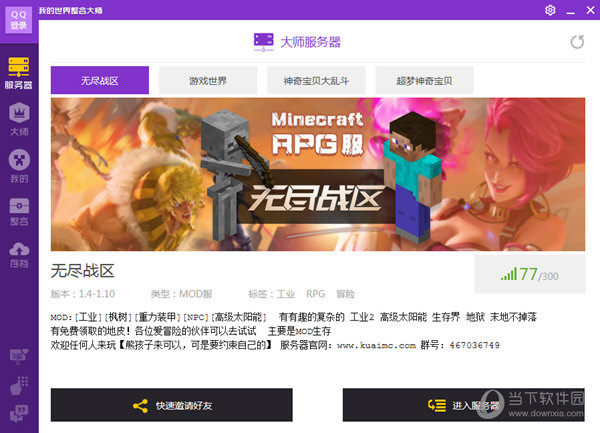Viewport: 600px width, 433px height.
Task: Click the Minecraft RPG服 banner image
Action: (318, 174)
